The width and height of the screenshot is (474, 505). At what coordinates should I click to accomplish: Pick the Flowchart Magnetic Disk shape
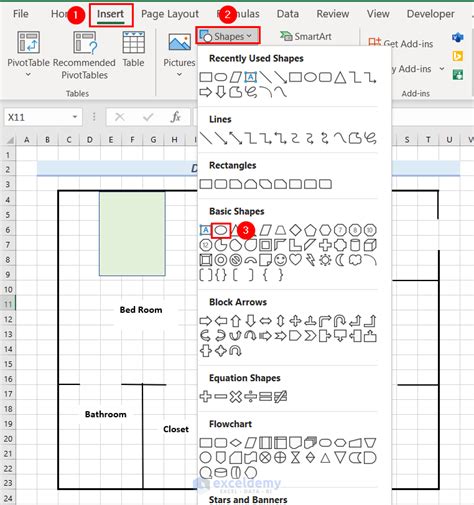tap(221, 472)
